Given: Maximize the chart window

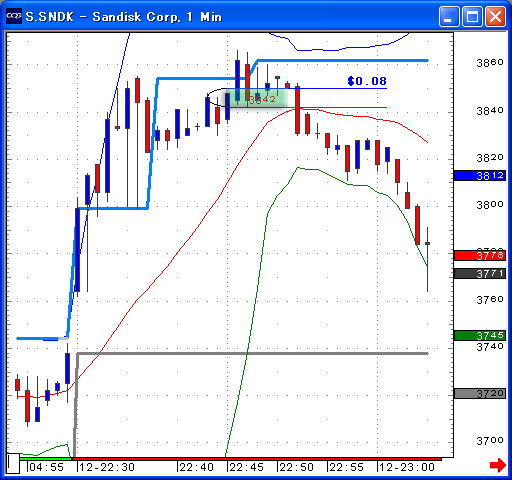Looking at the screenshot, I should point(472,16).
